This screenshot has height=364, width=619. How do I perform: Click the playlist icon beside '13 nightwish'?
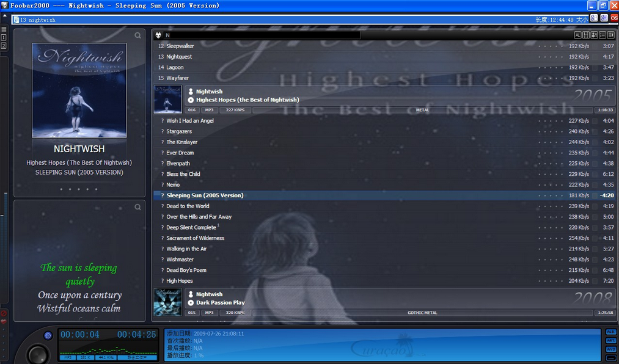(16, 20)
